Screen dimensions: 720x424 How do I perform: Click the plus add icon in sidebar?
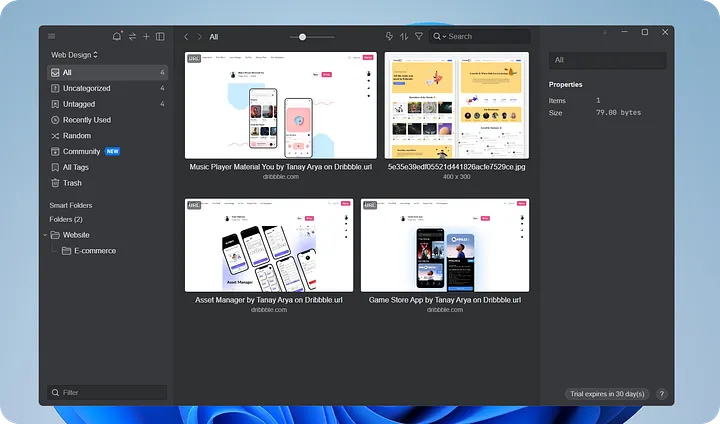[x=146, y=36]
